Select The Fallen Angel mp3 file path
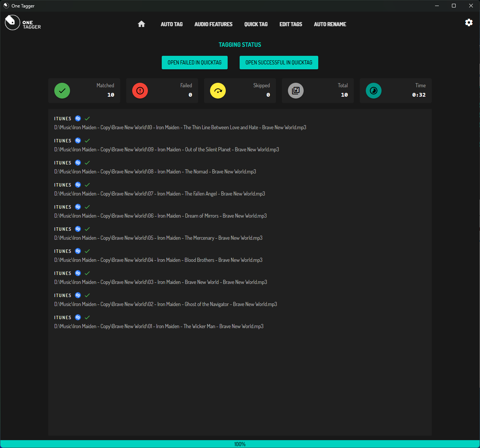The image size is (480, 448). tap(160, 194)
